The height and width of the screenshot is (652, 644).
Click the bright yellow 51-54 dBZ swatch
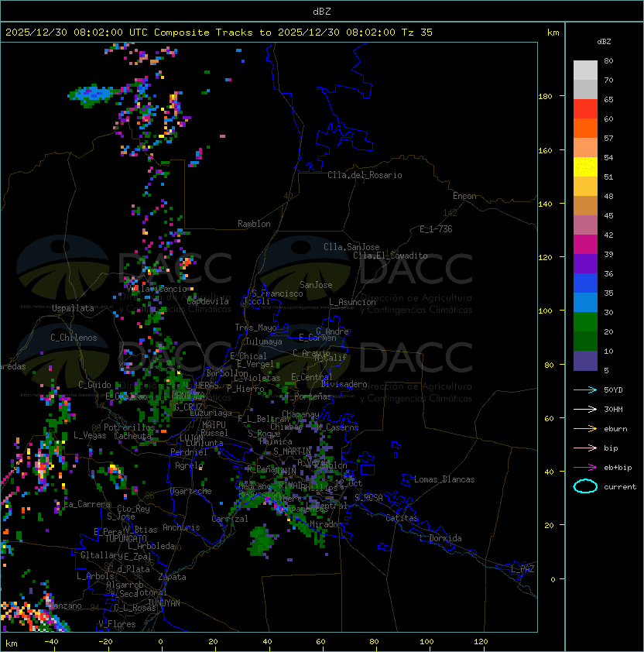point(585,167)
